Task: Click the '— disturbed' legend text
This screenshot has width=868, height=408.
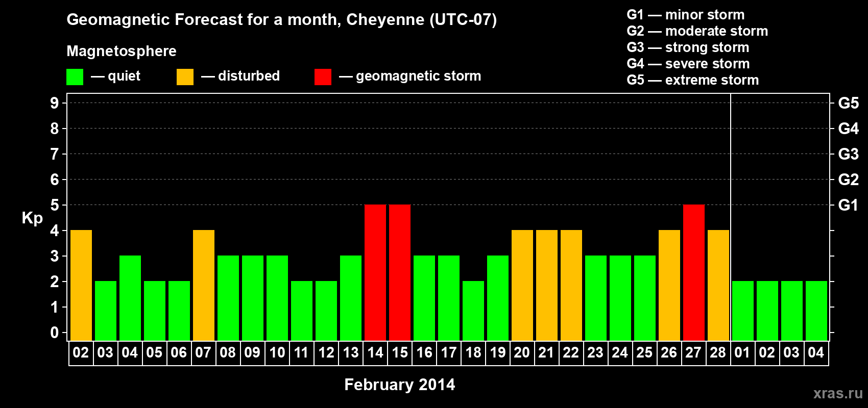Action: pyautogui.click(x=240, y=76)
